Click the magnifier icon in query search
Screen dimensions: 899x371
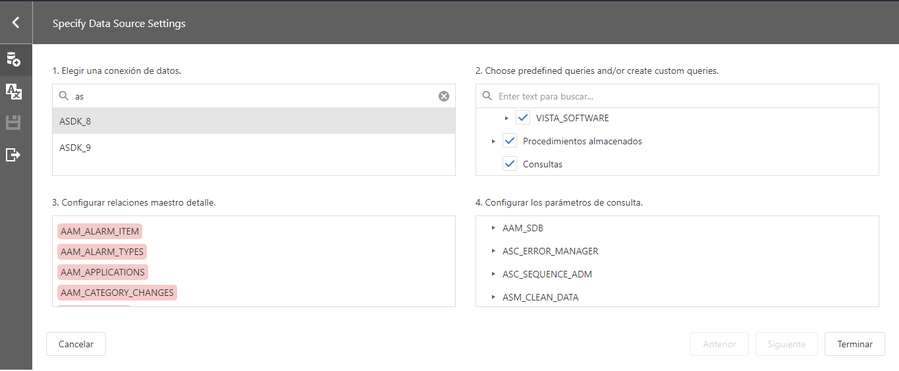[x=487, y=96]
